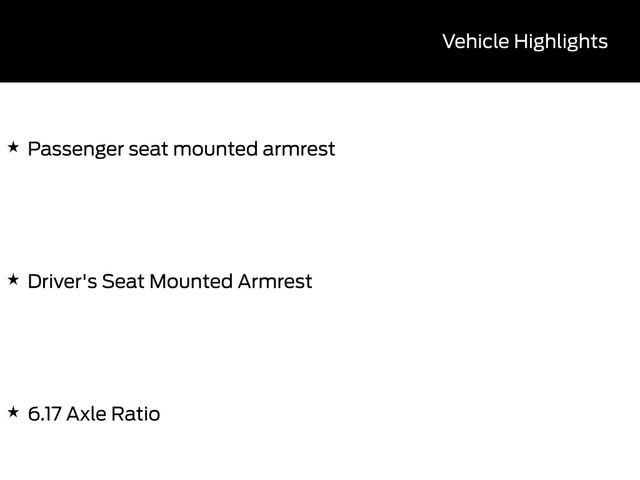Click the lowercase word 'seat' in the passenger highlight
The image size is (640, 480).
click(x=147, y=149)
